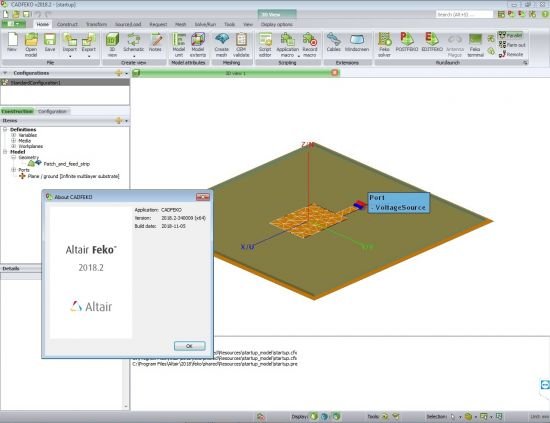550x423 pixels.
Task: Open the Mesh ribbon tab
Action: (181, 24)
